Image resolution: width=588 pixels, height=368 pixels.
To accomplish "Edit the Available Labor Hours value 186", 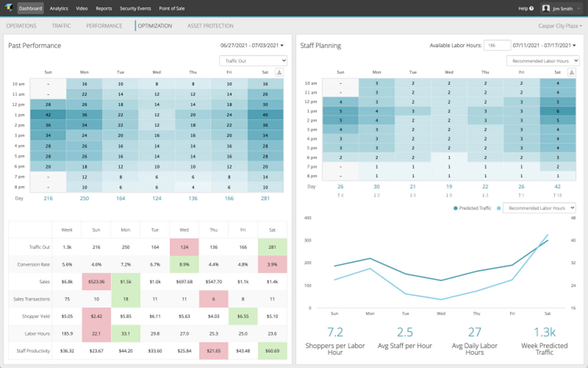I will [497, 45].
